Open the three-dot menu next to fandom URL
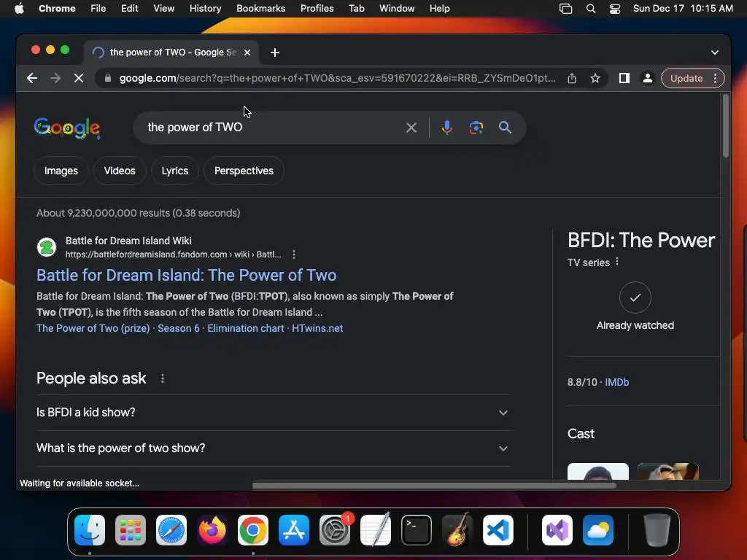747x560 pixels. 294,254
